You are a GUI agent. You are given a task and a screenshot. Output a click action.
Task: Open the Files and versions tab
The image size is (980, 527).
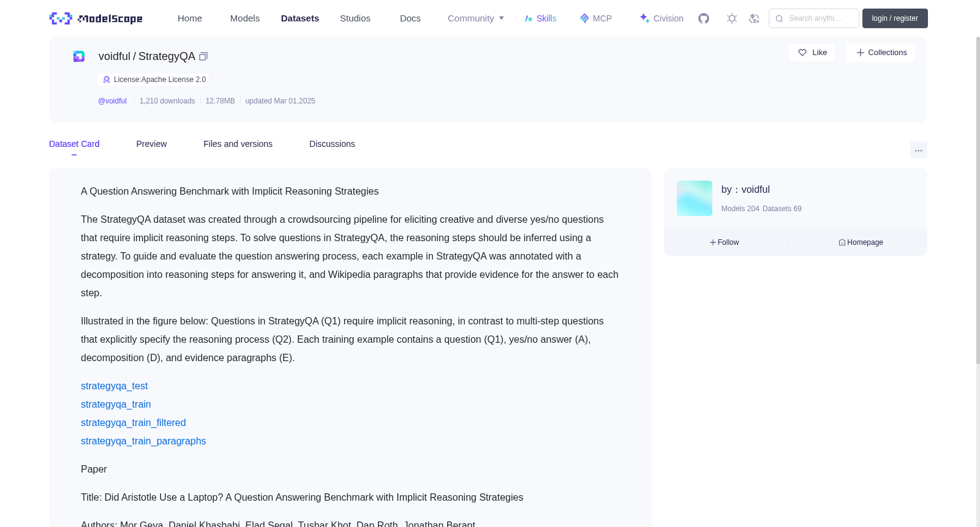238,144
